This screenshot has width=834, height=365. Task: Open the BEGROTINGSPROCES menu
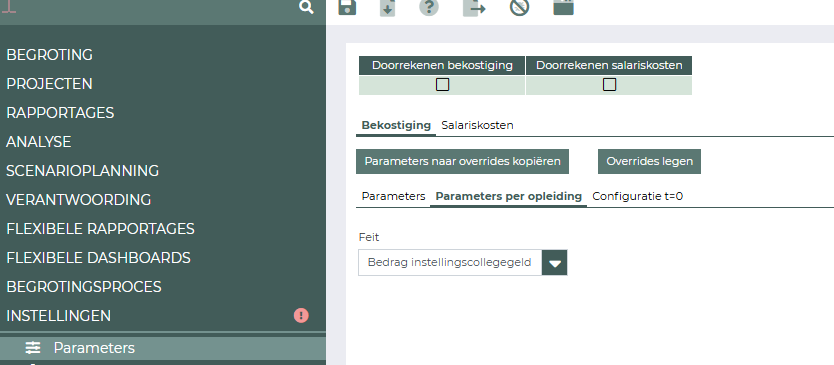click(84, 287)
